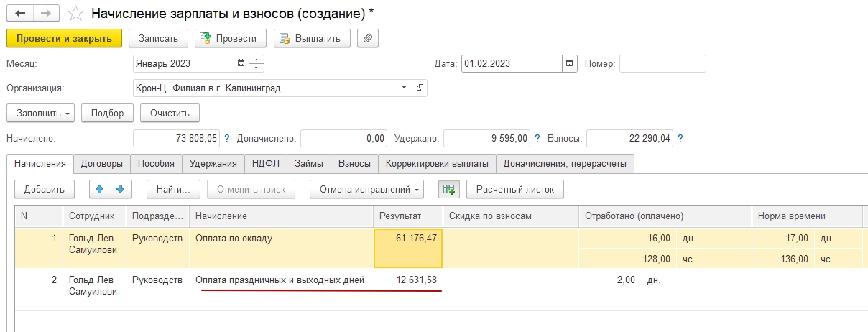Open the Дата calendar picker
The width and height of the screenshot is (868, 332).
point(570,63)
